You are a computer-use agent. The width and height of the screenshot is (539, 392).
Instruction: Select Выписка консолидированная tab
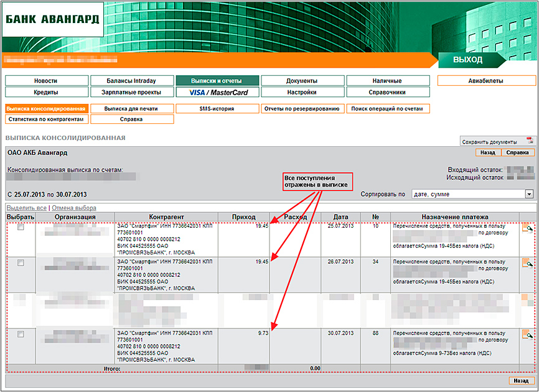click(x=47, y=108)
